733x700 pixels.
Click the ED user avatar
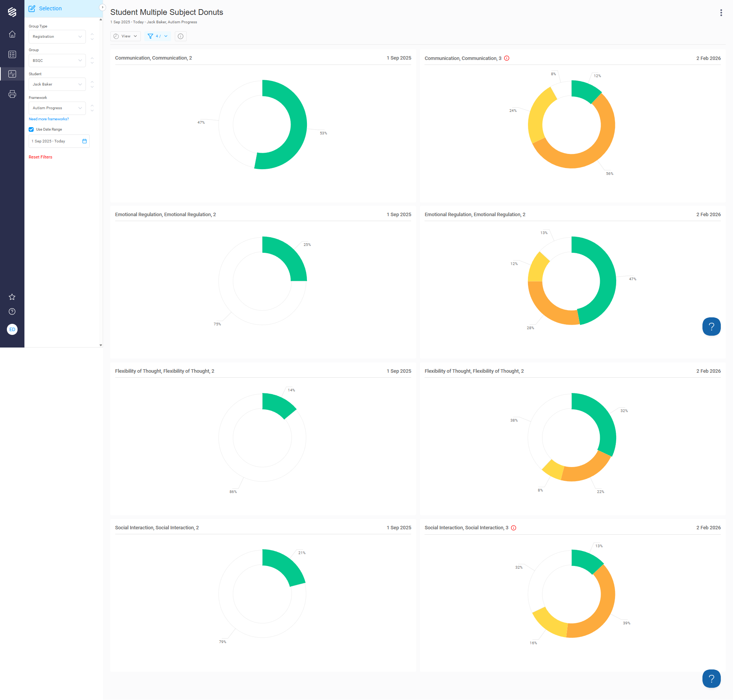12,329
